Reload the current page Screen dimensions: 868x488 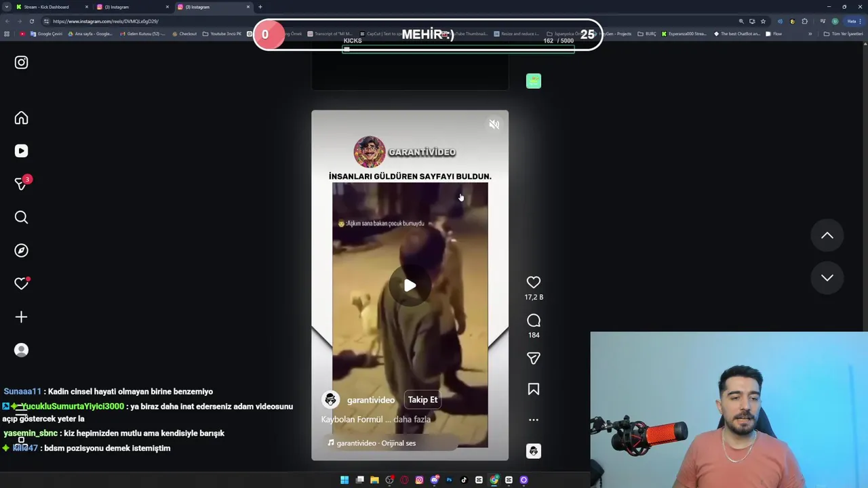pos(31,21)
